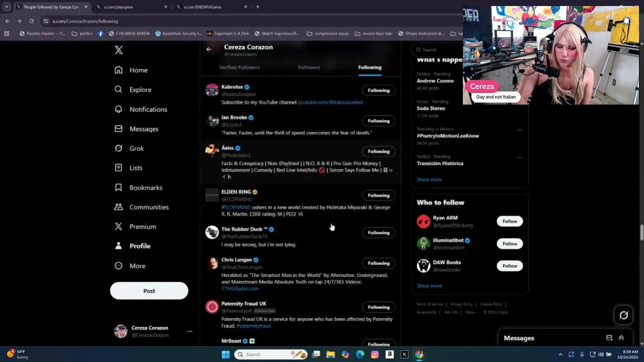Viewport: 644px width, 362px height.
Task: Click the Post button
Action: point(149,291)
